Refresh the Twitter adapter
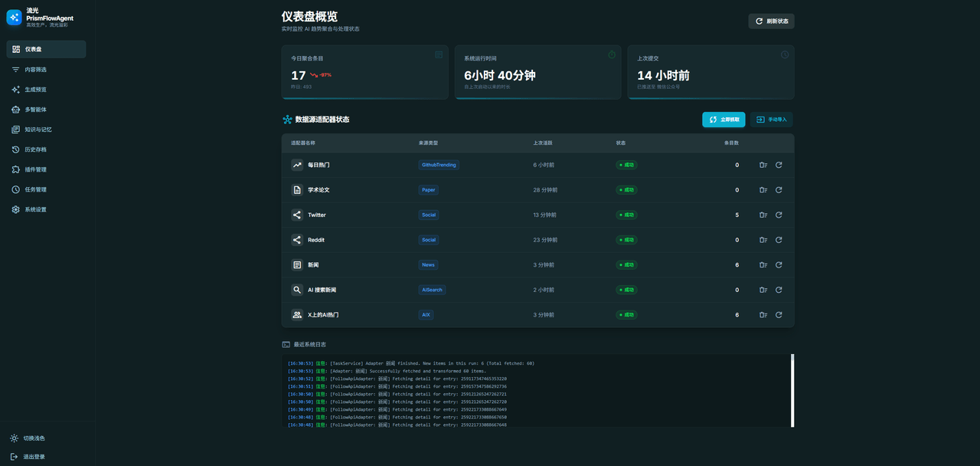The image size is (980, 466). coord(779,215)
